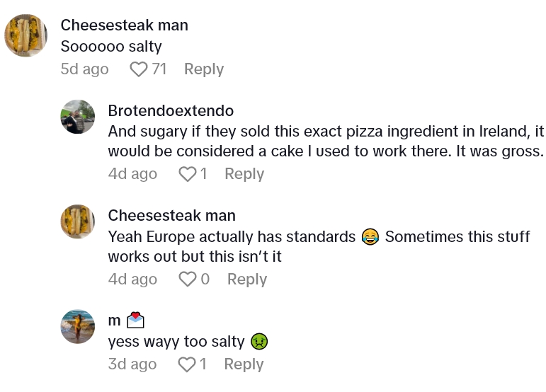Viewport: 546px width, 392px height.
Task: Reply to the "Soooooo salty" comment
Action: point(203,69)
